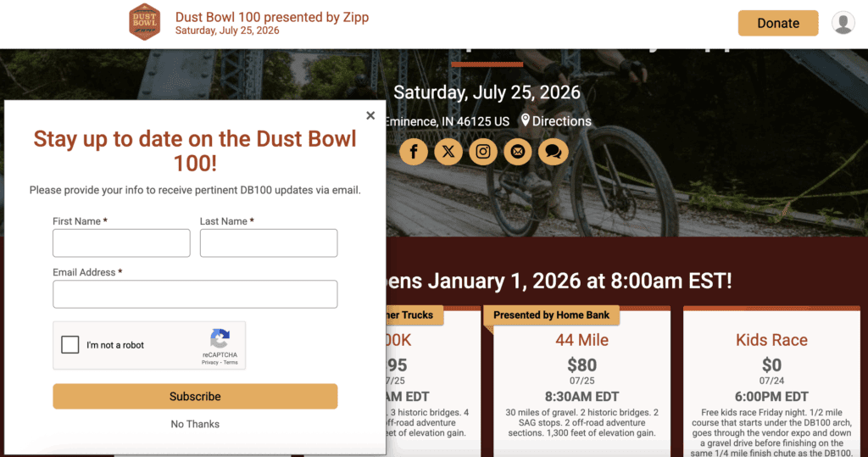Click the Donate button
This screenshot has width=868, height=457.
pyautogui.click(x=778, y=23)
